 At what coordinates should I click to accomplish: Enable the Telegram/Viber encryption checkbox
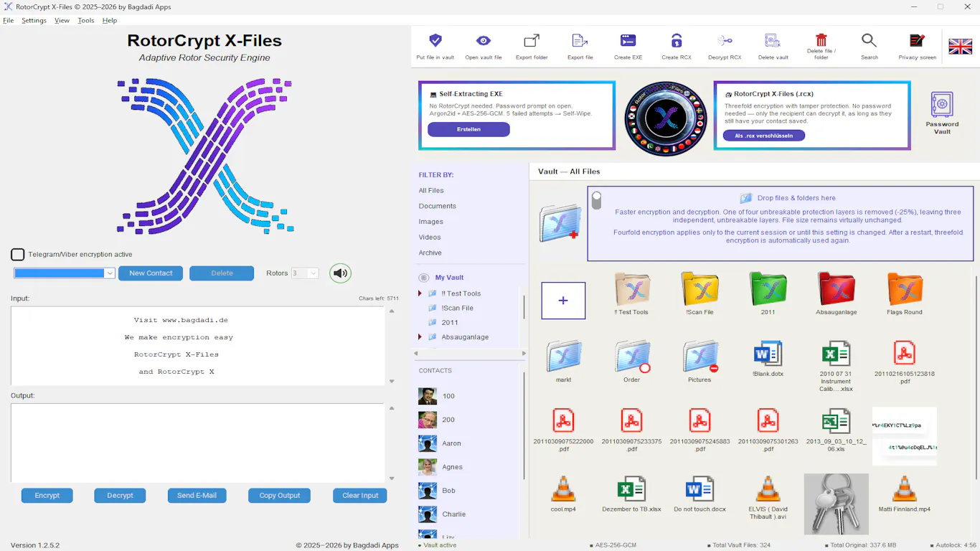[18, 255]
